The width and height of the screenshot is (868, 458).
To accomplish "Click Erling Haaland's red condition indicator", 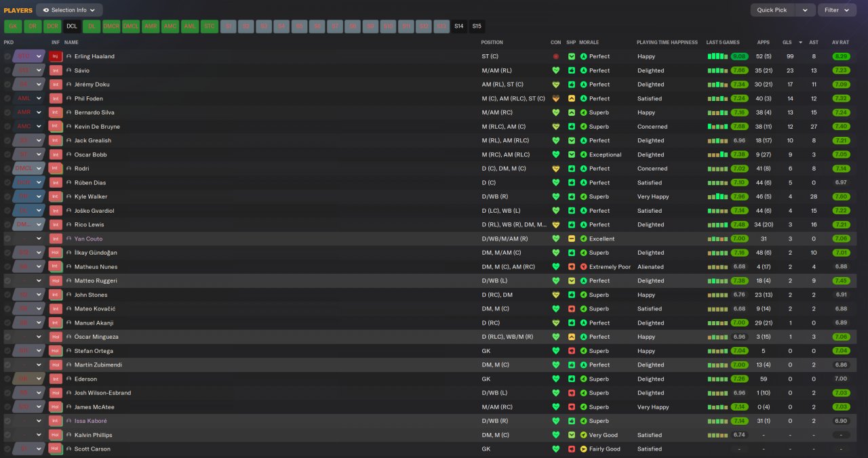I will coord(556,57).
